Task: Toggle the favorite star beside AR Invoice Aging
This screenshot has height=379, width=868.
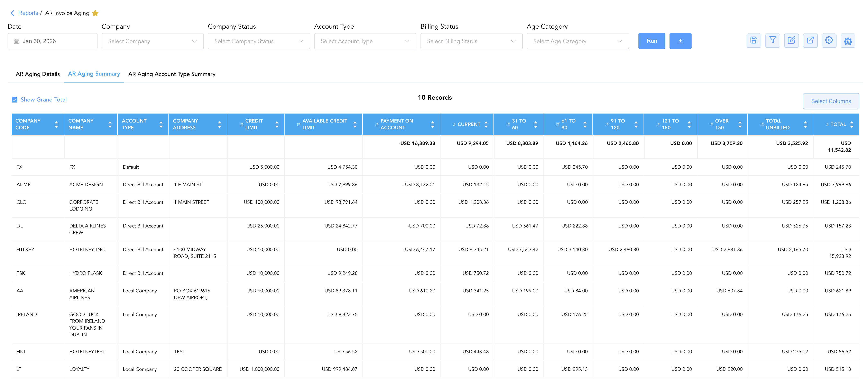Action: click(95, 13)
